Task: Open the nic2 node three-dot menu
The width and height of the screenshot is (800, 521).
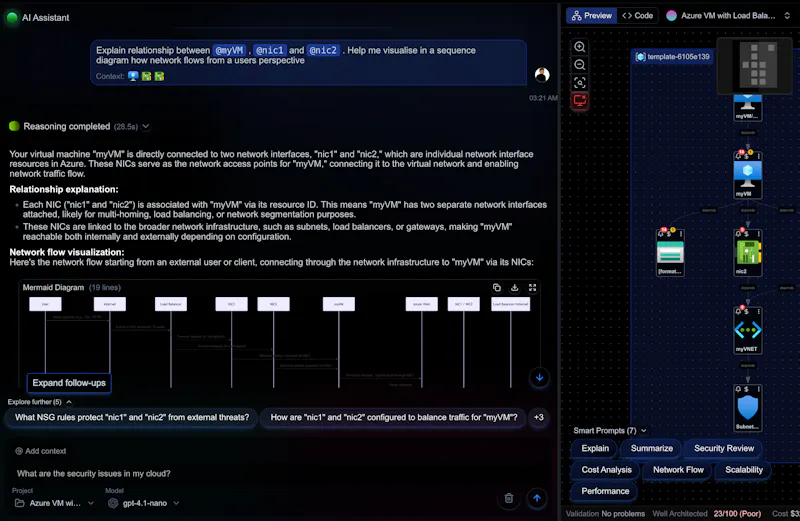Action: 759,234
